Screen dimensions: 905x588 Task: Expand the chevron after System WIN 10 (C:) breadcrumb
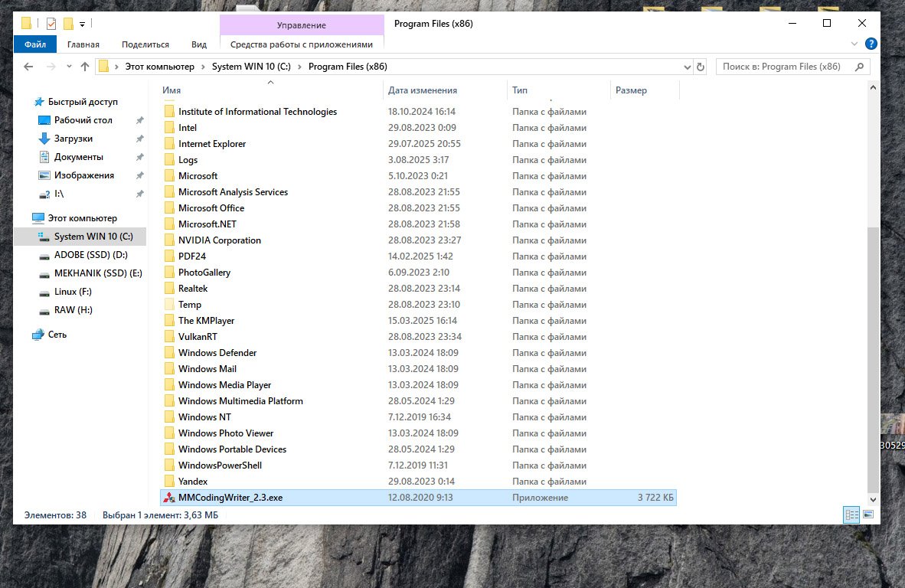pyautogui.click(x=299, y=67)
